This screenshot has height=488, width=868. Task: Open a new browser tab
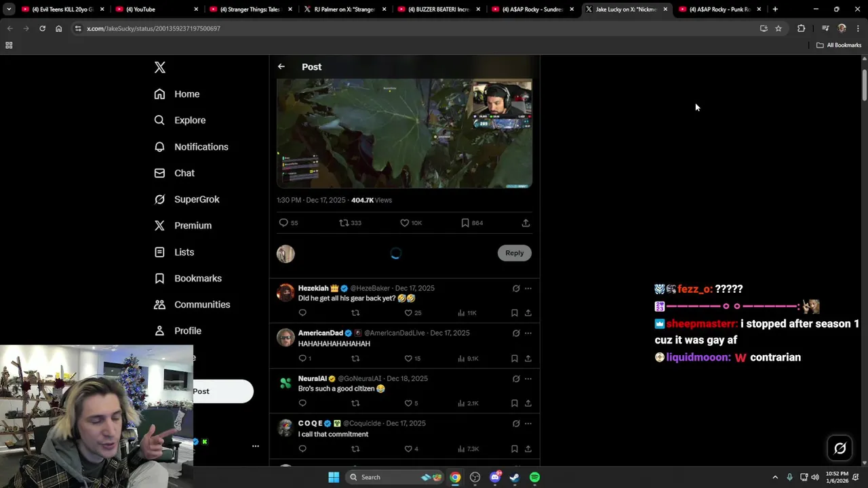point(775,9)
